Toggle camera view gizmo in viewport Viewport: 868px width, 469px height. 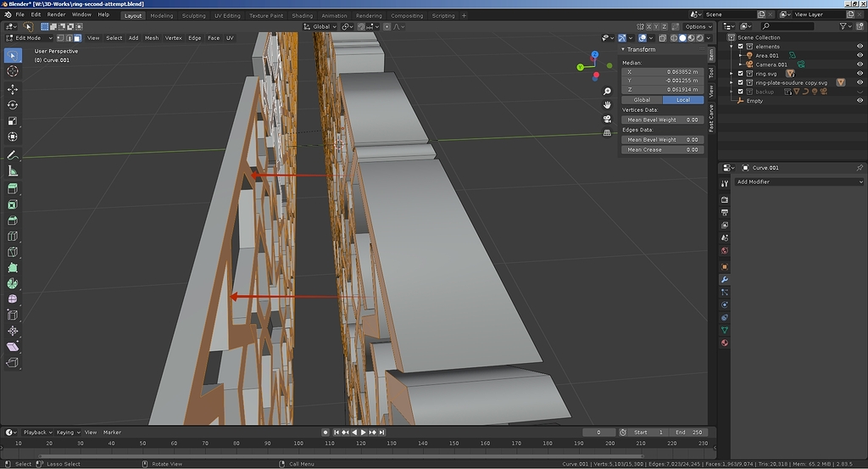click(607, 119)
